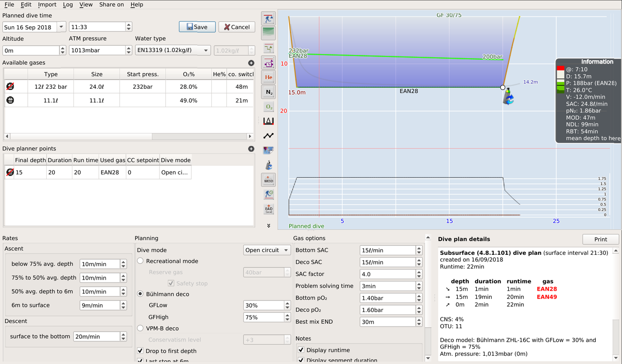Expand the planned dive date picker
The image size is (622, 364).
[x=61, y=27]
